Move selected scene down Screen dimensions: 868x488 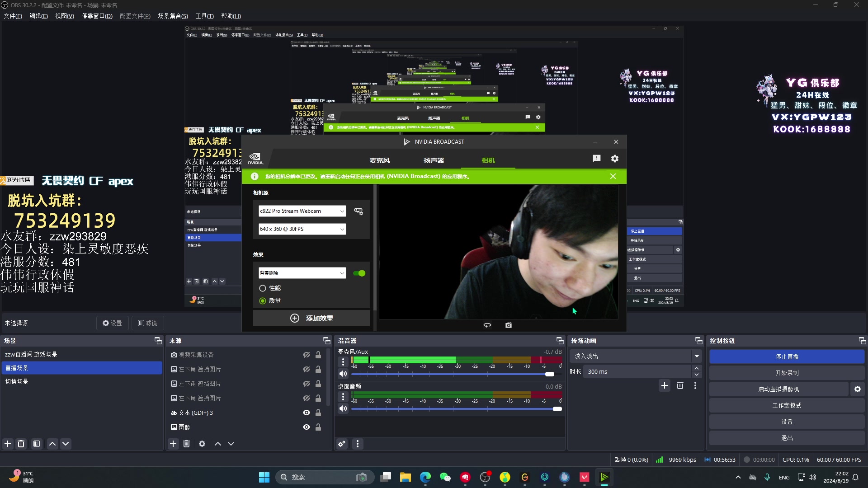tap(66, 444)
